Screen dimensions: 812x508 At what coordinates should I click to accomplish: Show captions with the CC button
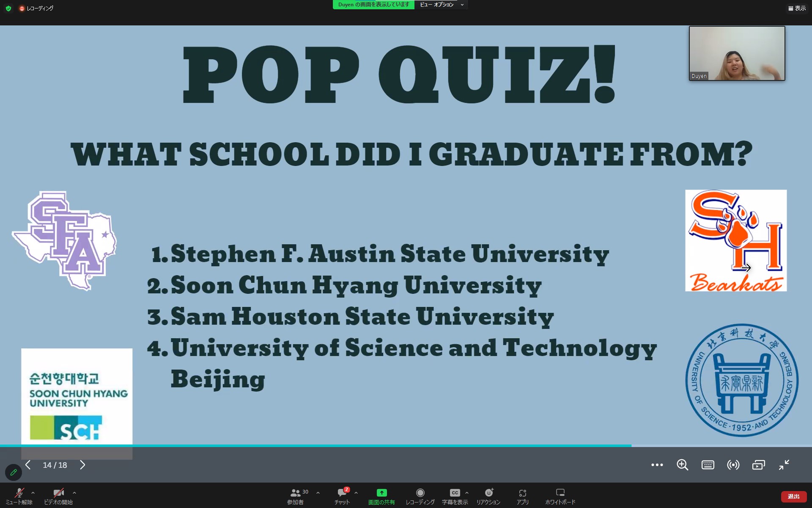[455, 496]
